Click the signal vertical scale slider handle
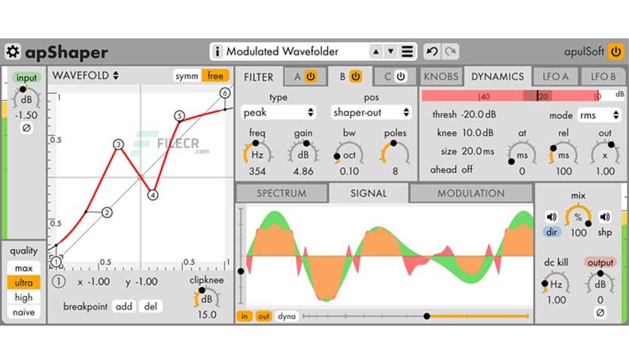Image resolution: width=629 pixels, height=364 pixels. click(241, 271)
